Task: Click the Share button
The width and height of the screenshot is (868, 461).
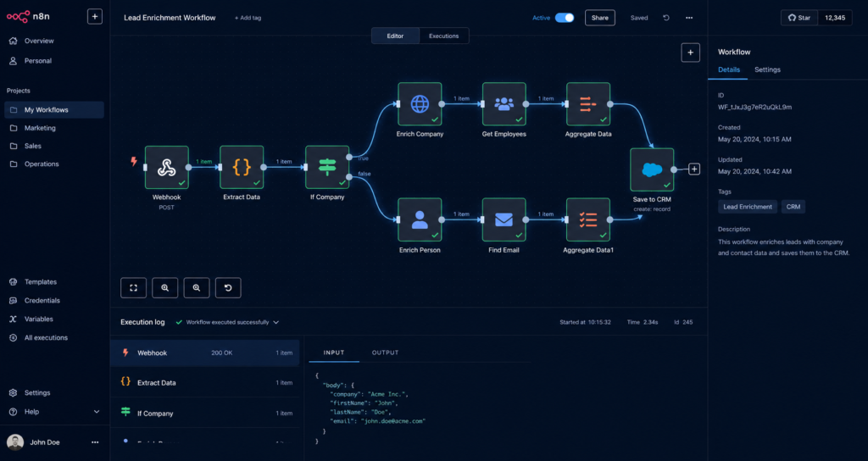Action: pos(600,18)
